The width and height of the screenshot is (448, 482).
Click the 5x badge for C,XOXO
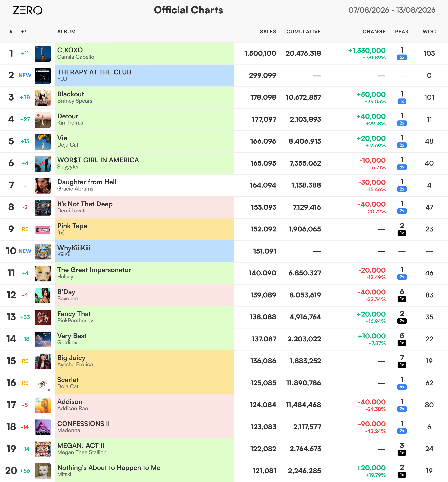point(402,57)
